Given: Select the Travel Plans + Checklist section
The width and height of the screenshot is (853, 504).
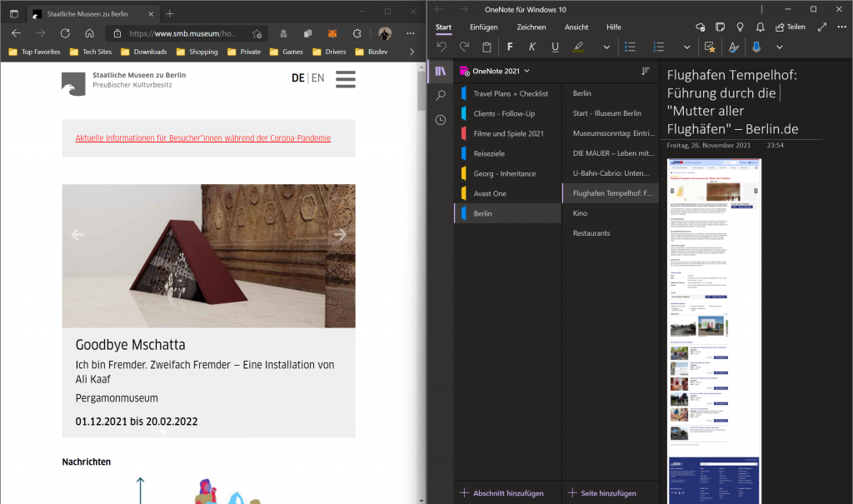Looking at the screenshot, I should [x=507, y=93].
